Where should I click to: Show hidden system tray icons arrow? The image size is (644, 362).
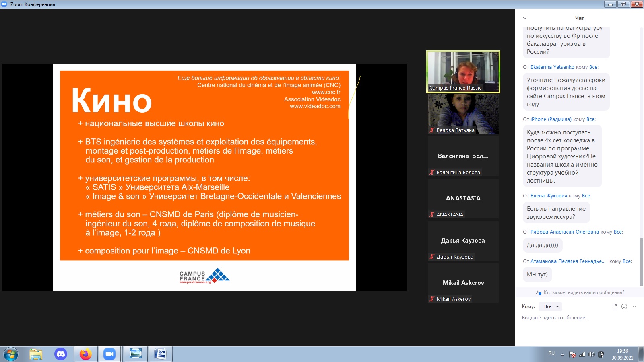(x=563, y=354)
